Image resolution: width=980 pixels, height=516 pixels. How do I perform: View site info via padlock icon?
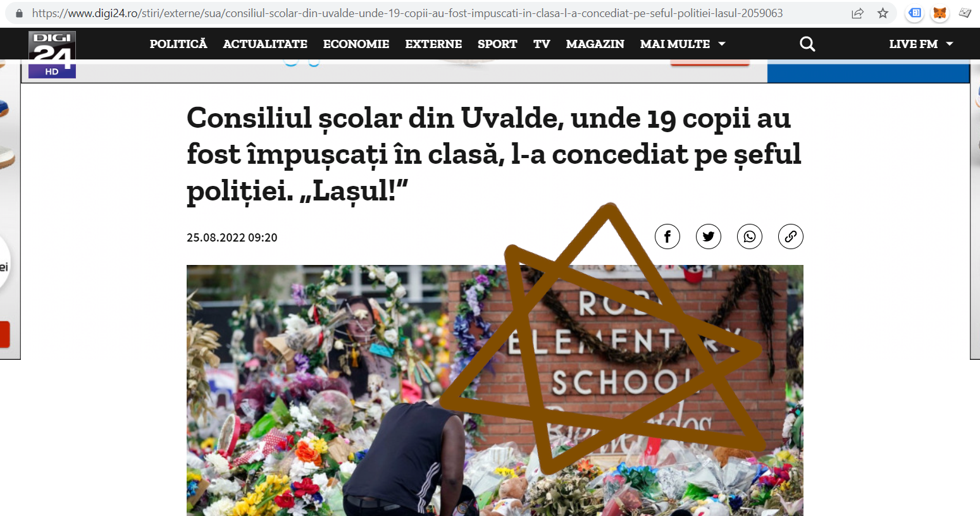[19, 13]
